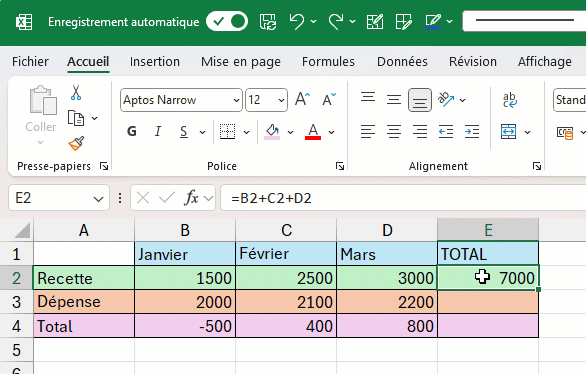
Task: Select column B header
Action: (185, 230)
